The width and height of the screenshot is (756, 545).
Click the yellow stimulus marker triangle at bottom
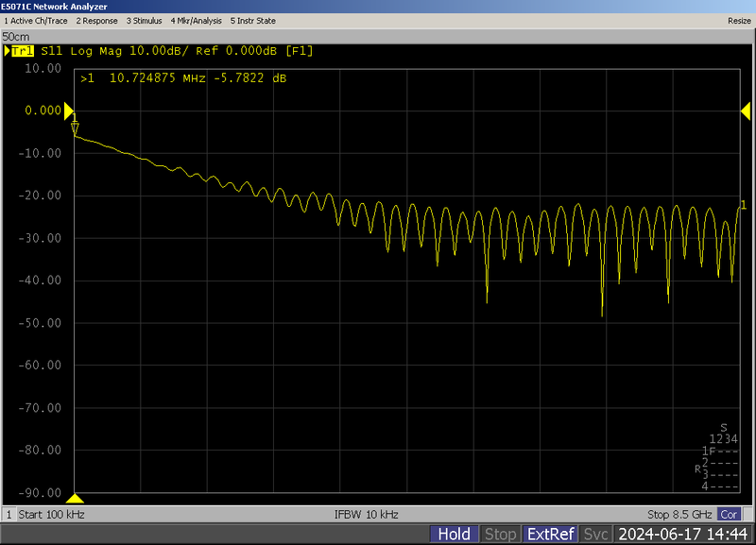76,498
